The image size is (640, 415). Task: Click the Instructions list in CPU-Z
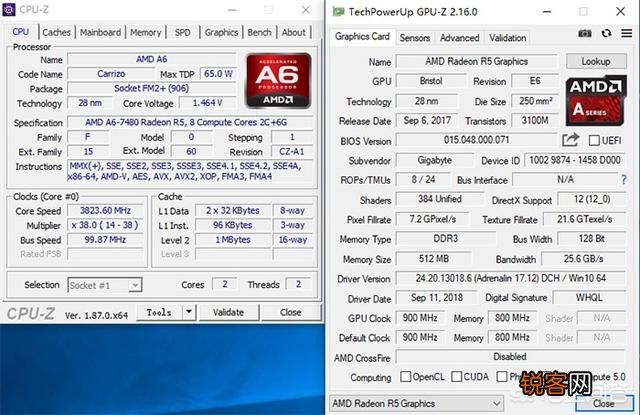(190, 171)
